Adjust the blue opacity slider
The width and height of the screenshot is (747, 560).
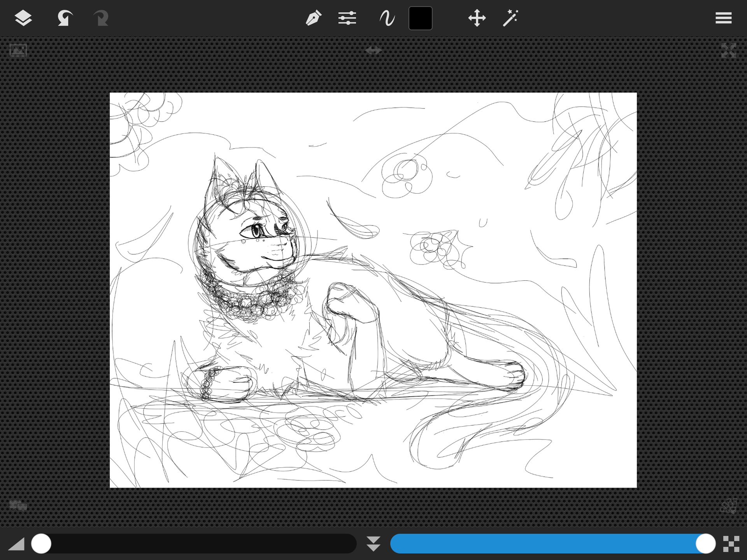point(553,544)
